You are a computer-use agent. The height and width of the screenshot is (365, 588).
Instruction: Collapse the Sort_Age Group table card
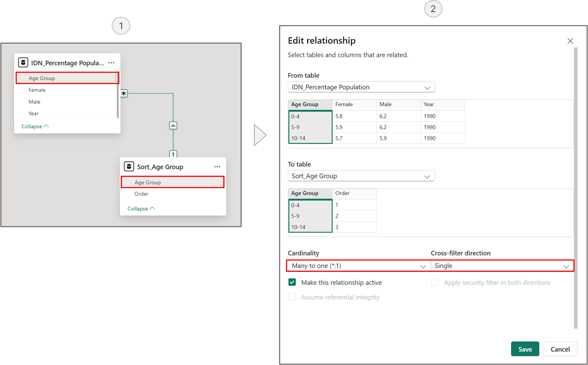[x=141, y=209]
